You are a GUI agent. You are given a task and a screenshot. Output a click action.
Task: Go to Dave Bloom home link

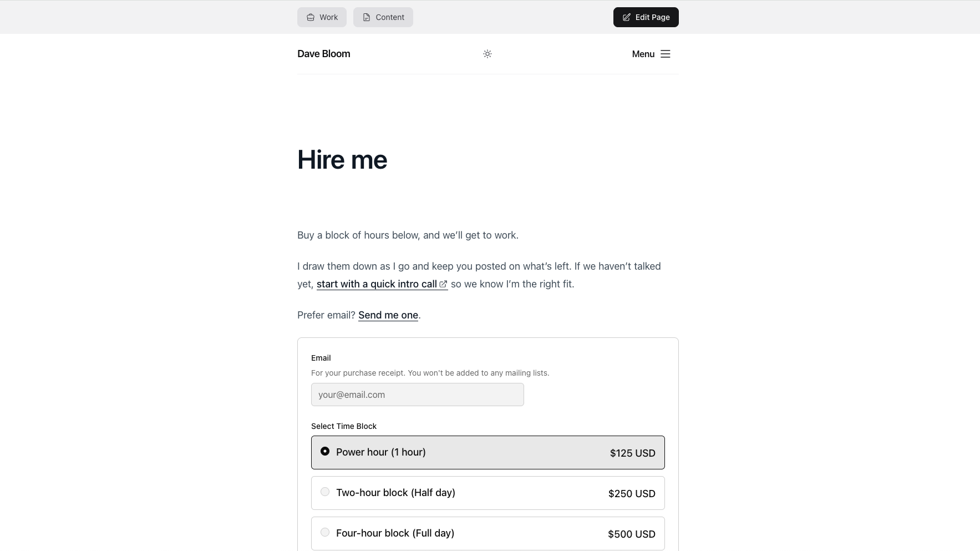tap(324, 54)
